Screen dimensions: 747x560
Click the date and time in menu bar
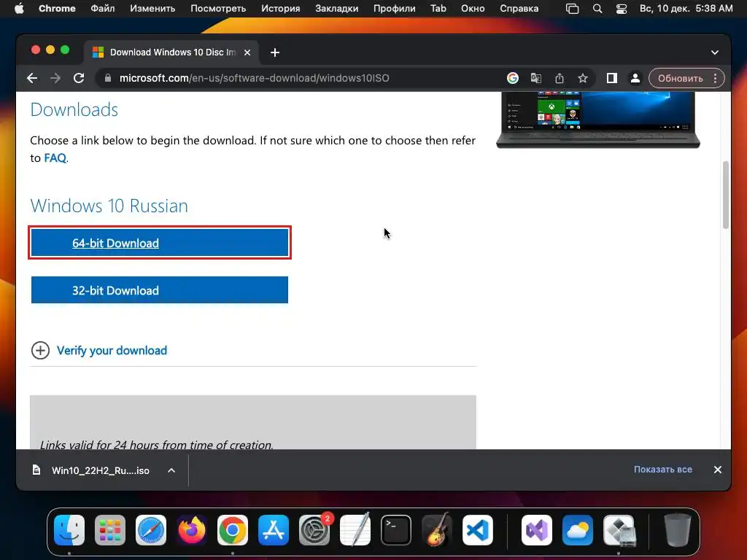686,9
